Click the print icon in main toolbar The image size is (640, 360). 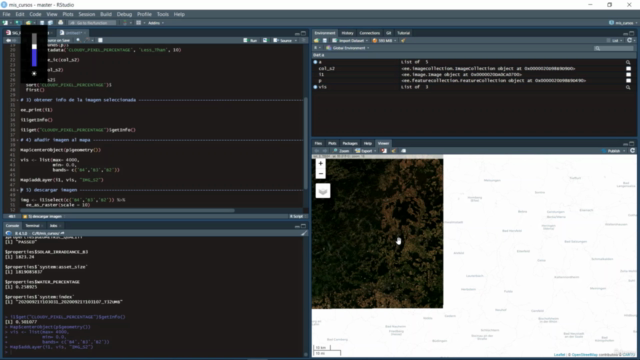point(60,23)
